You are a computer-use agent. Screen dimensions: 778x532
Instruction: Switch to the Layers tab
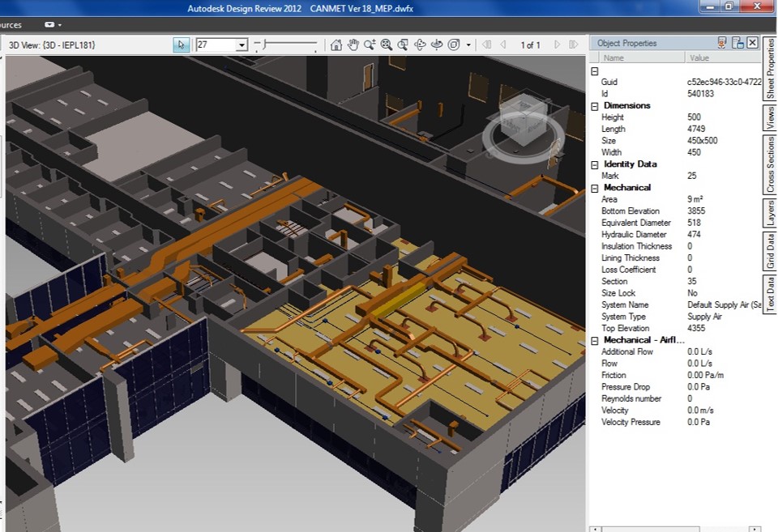pos(769,213)
